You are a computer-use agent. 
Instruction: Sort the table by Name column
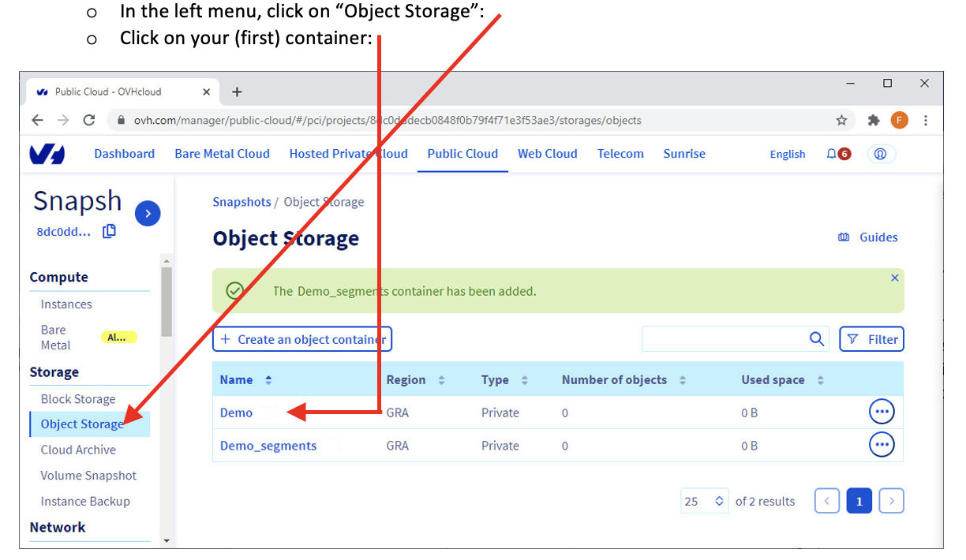(x=268, y=380)
